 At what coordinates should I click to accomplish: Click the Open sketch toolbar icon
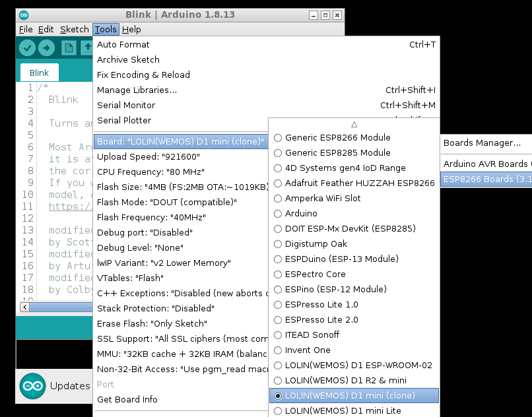click(87, 48)
